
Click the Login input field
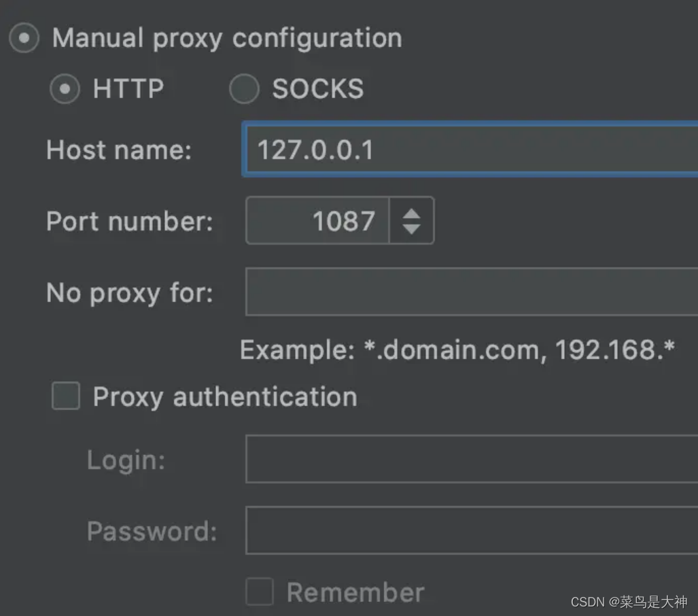point(469,460)
